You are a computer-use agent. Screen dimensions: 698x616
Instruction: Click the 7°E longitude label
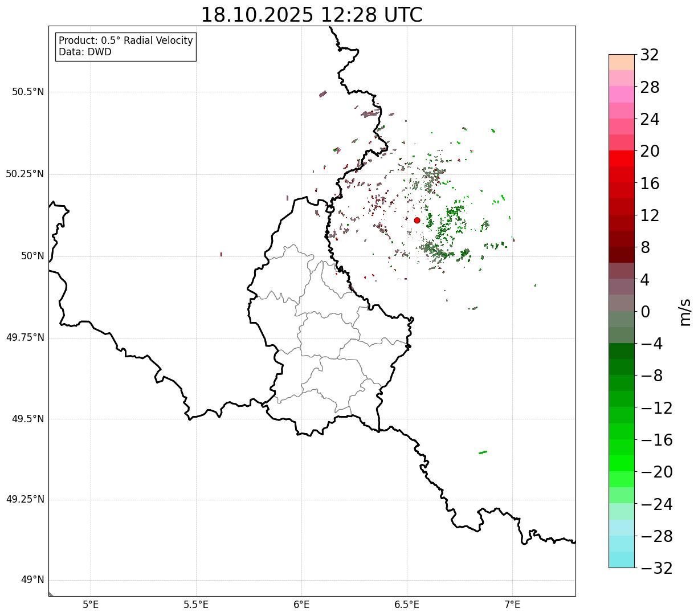(512, 605)
